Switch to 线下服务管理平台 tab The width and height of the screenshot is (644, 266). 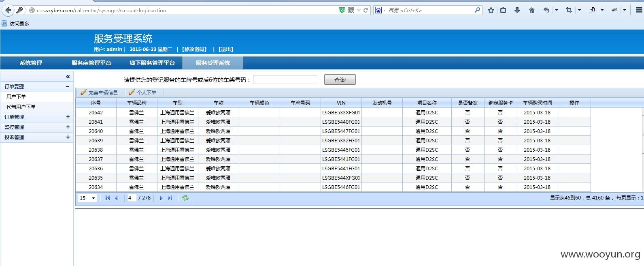point(152,63)
